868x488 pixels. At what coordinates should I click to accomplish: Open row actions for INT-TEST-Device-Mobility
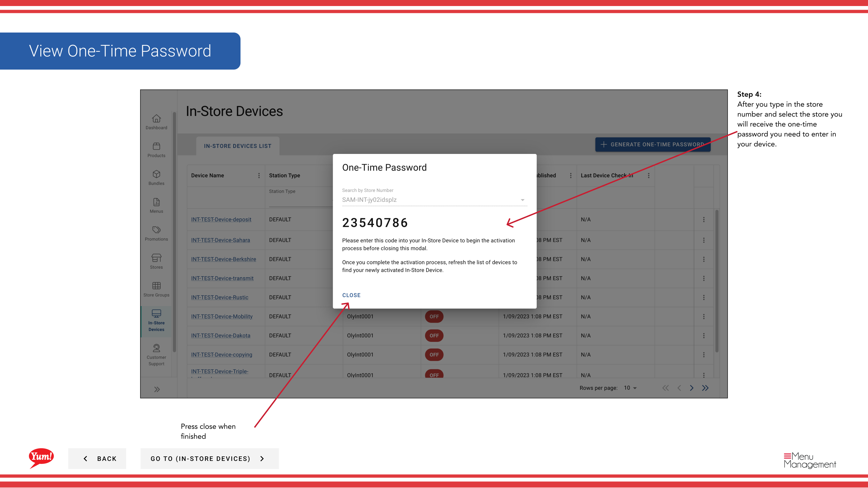(x=704, y=317)
